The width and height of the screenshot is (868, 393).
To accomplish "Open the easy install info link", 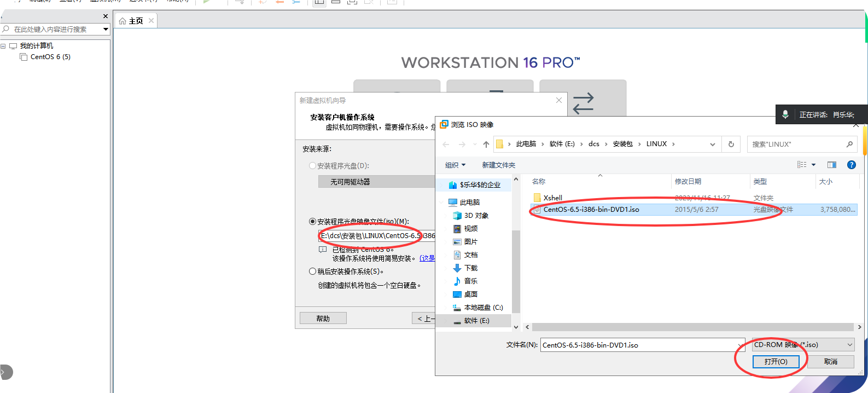I will tap(427, 258).
